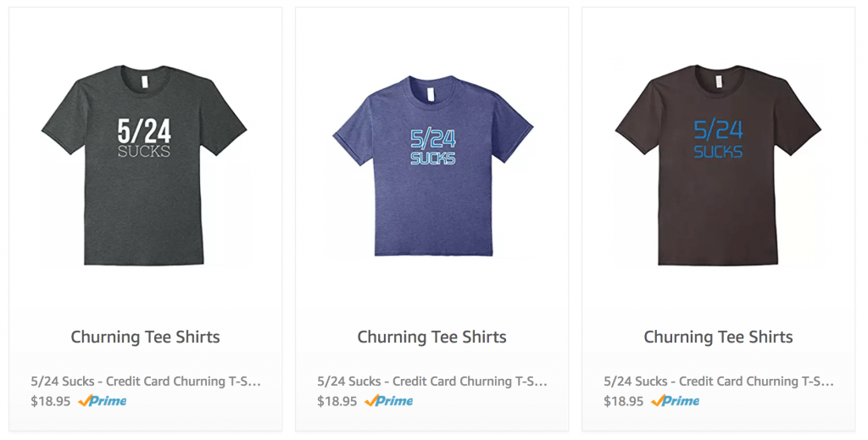868x440 pixels.
Task: Open Churning Tee Shirts title in middle card
Action: (x=431, y=337)
